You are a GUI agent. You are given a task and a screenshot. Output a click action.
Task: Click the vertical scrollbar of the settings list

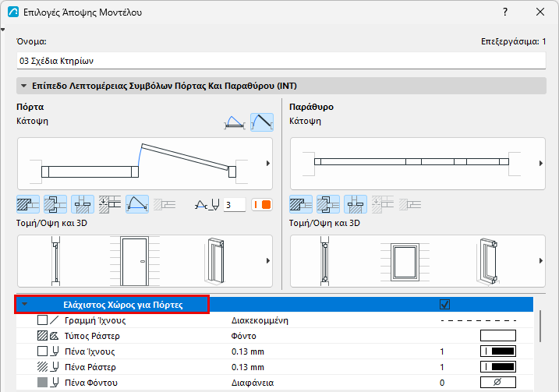pos(540,326)
